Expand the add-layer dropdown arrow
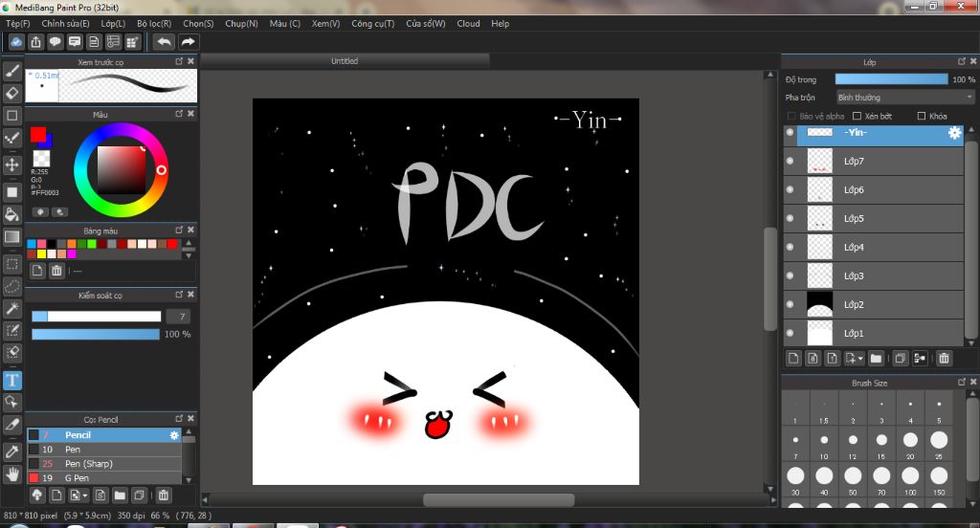Screen dimensions: 980x528 [860, 359]
